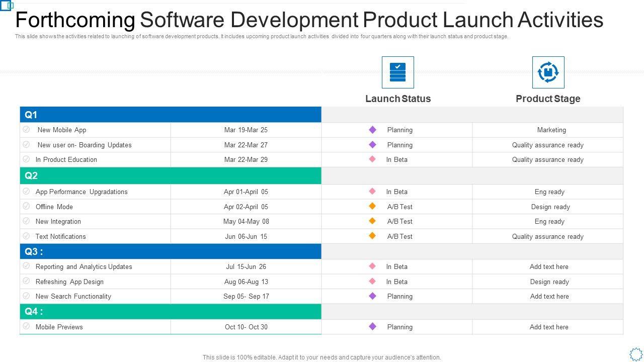The height and width of the screenshot is (362, 644).
Task: Click the purple diamond in New Mobile App row
Action: point(372,130)
